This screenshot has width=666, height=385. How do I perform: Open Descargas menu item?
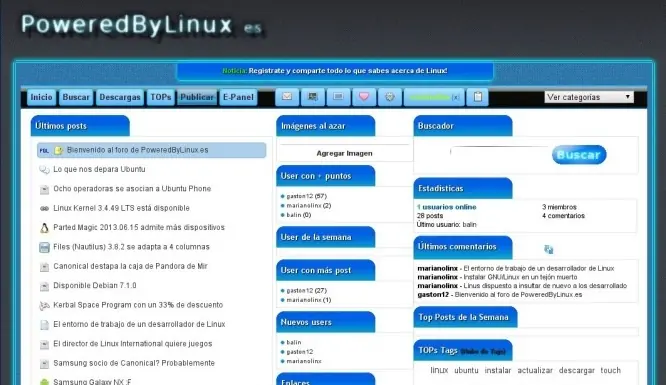pos(120,97)
